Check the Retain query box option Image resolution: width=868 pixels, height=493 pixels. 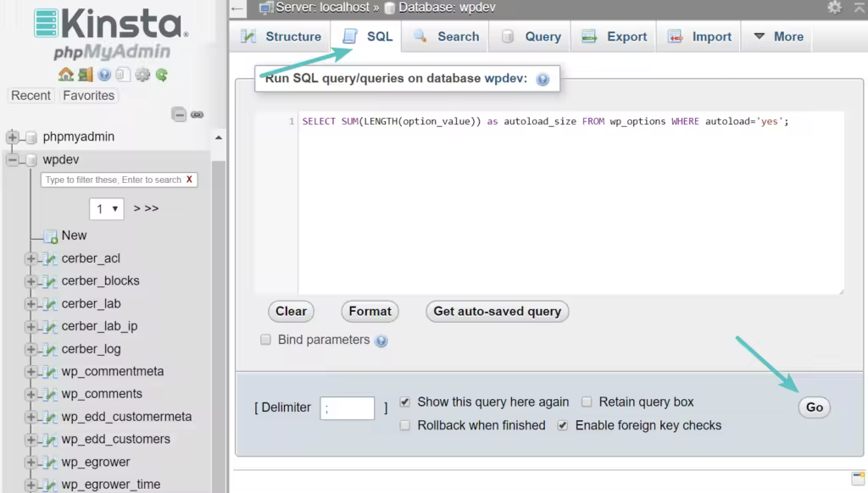(587, 402)
